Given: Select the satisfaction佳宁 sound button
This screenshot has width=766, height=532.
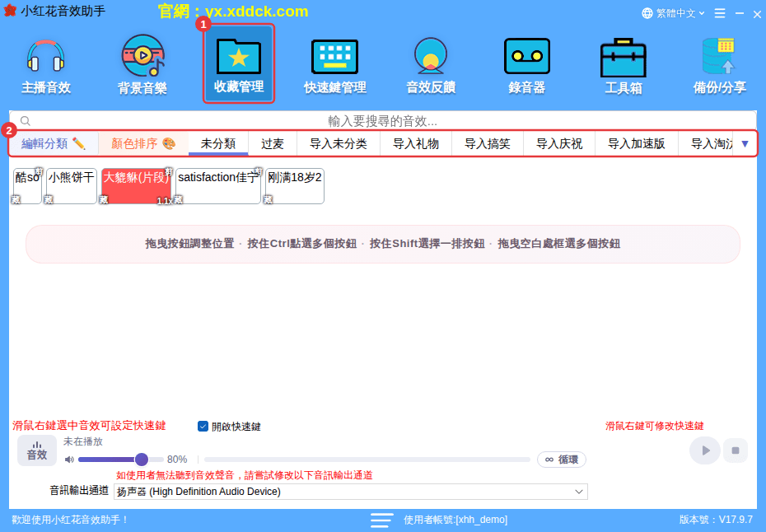Looking at the screenshot, I should pyautogui.click(x=218, y=185).
